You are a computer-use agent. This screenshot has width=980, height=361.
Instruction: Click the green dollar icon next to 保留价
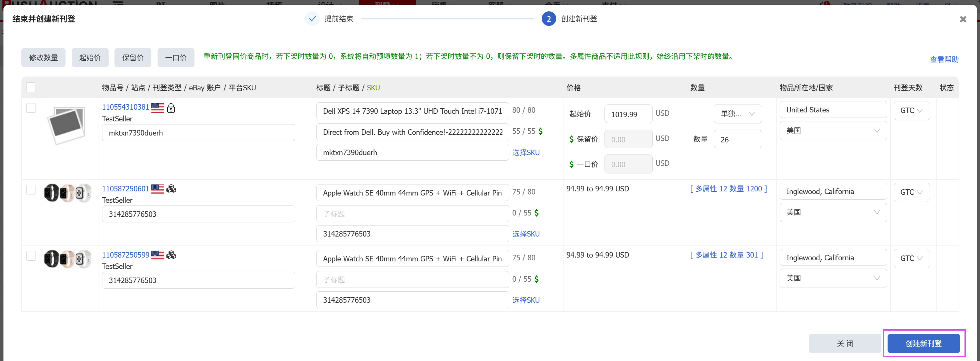[571, 139]
